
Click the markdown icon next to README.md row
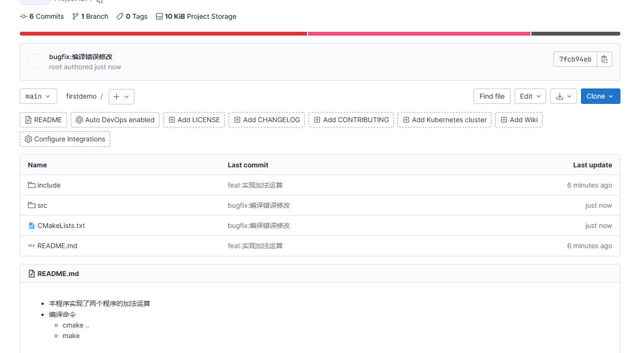(32, 246)
